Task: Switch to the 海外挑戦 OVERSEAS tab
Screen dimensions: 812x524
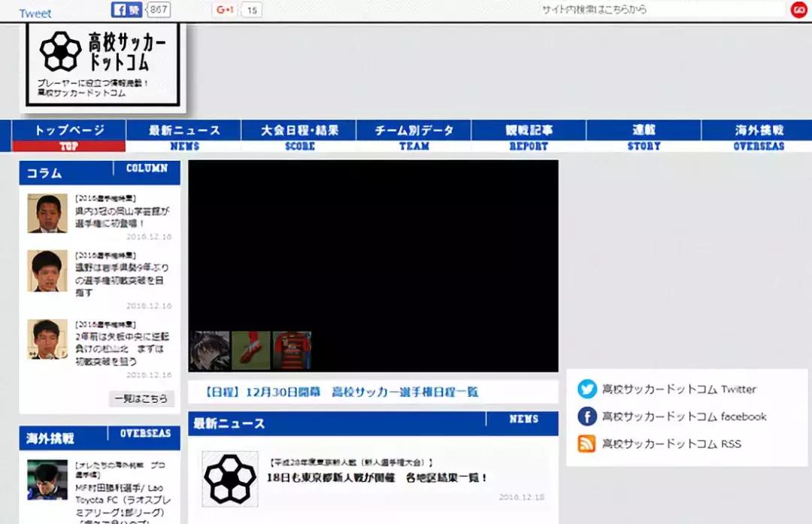Action: pyautogui.click(x=759, y=136)
